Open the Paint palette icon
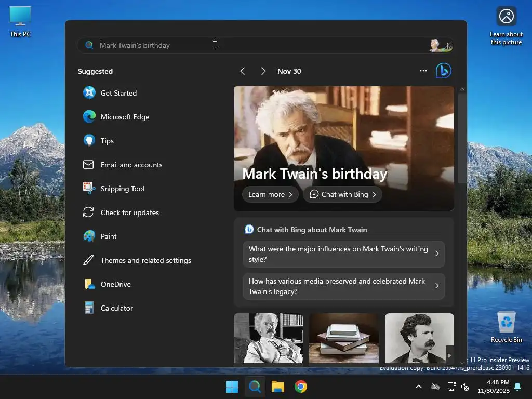 [x=89, y=236]
